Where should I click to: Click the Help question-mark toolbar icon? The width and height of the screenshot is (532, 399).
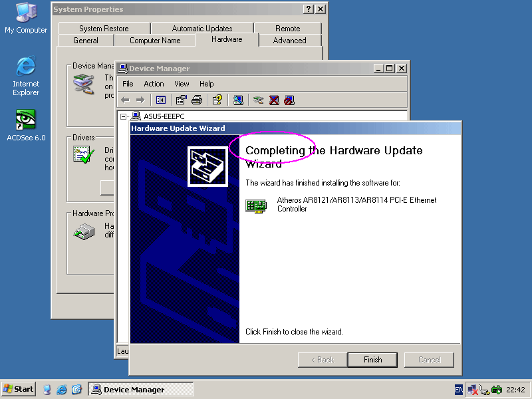tap(217, 100)
